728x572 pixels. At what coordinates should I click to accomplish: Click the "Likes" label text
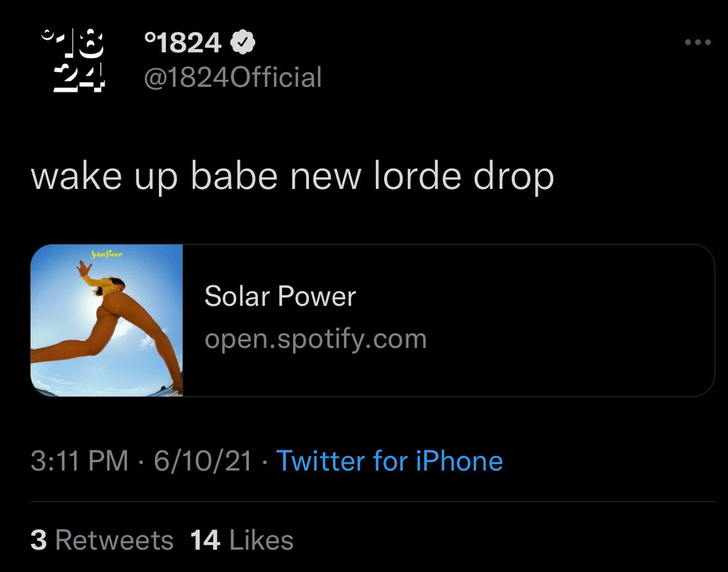[x=261, y=540]
